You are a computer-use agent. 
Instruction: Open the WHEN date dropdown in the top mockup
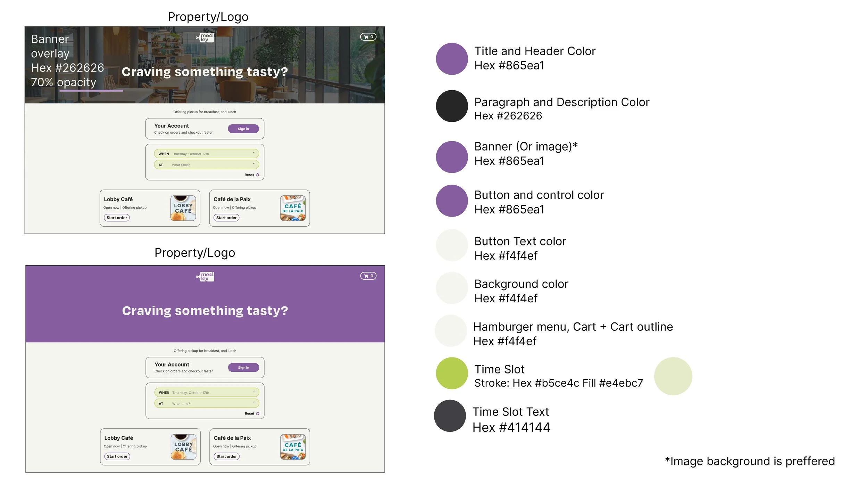[253, 153]
